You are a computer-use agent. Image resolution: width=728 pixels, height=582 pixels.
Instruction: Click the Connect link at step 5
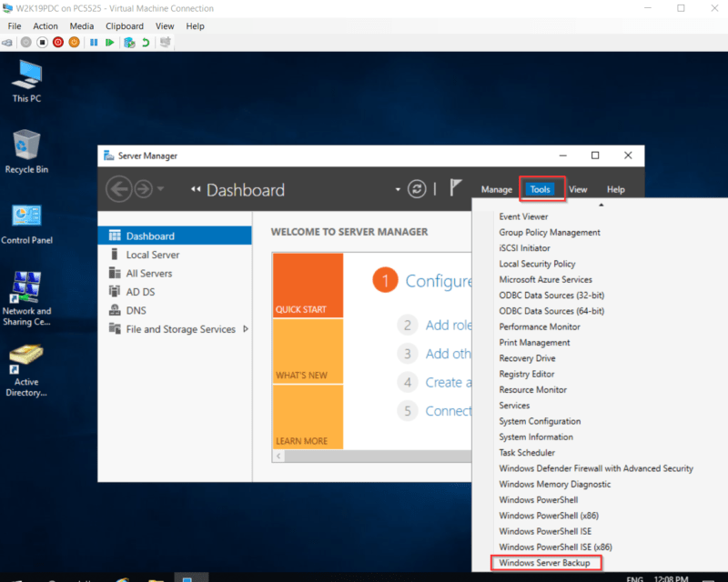pos(449,411)
